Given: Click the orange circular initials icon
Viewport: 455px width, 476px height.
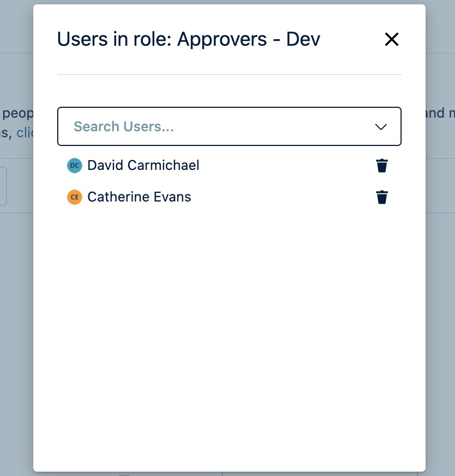Looking at the screenshot, I should click(x=75, y=197).
